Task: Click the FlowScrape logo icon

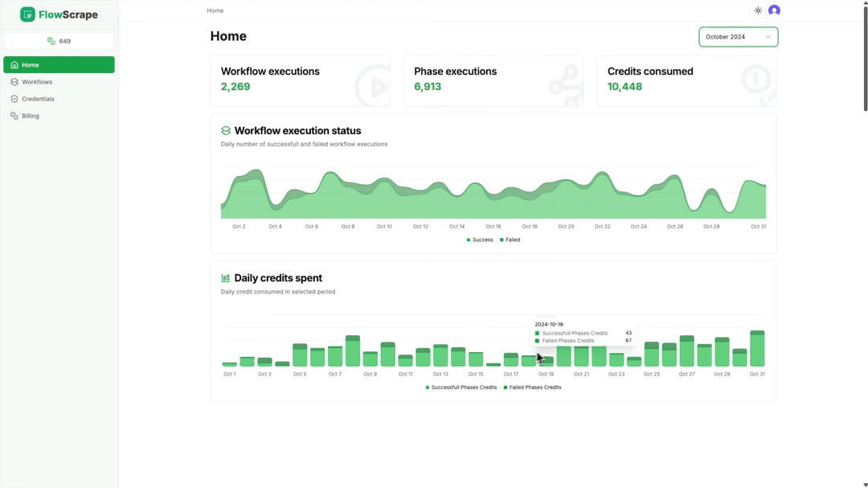Action: click(27, 14)
